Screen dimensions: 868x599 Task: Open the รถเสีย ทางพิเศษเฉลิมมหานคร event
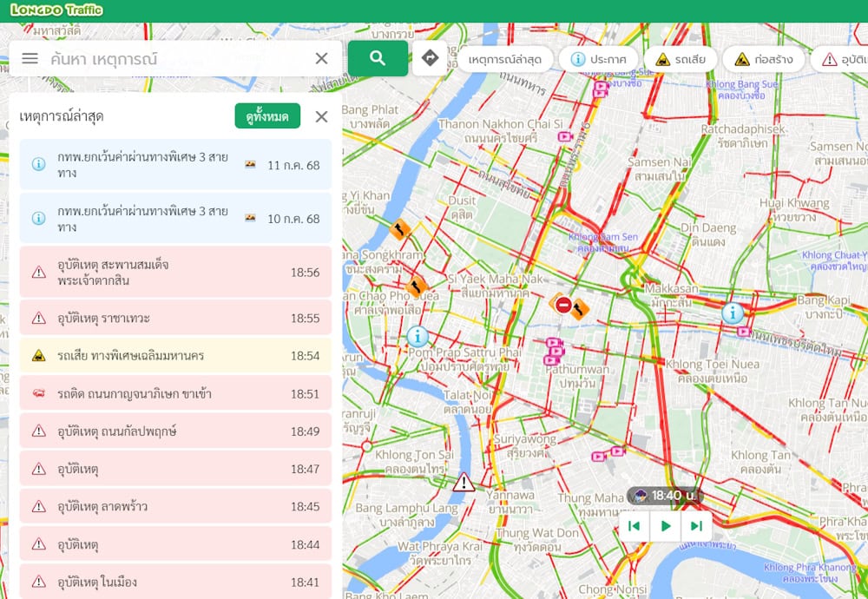175,356
